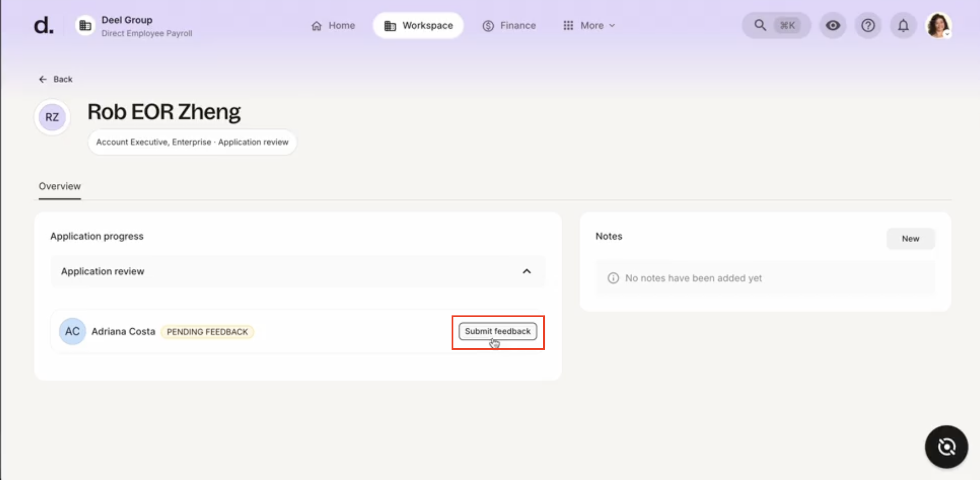
Task: Click the Deel Group building icon
Action: pos(85,26)
